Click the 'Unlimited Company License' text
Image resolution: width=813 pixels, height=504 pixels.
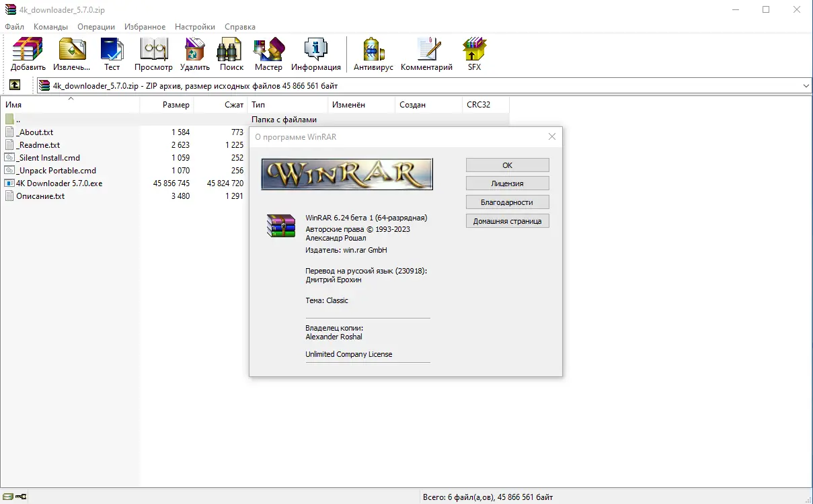pos(349,354)
